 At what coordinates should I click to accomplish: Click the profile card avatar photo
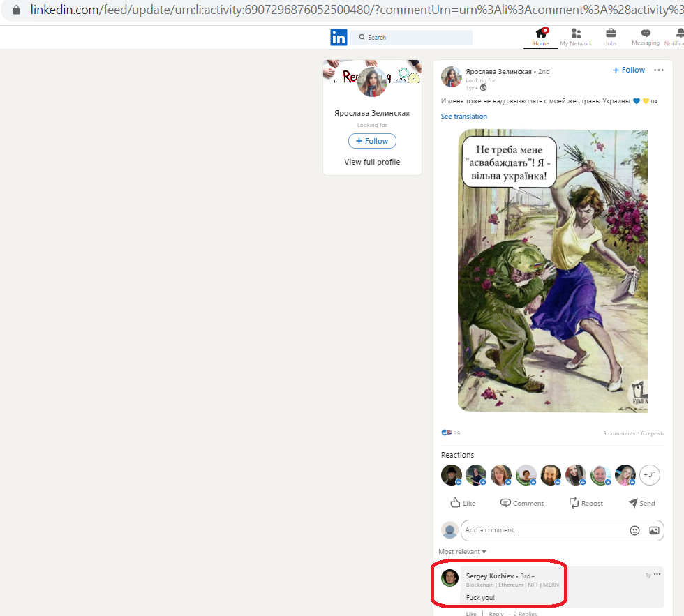click(372, 82)
